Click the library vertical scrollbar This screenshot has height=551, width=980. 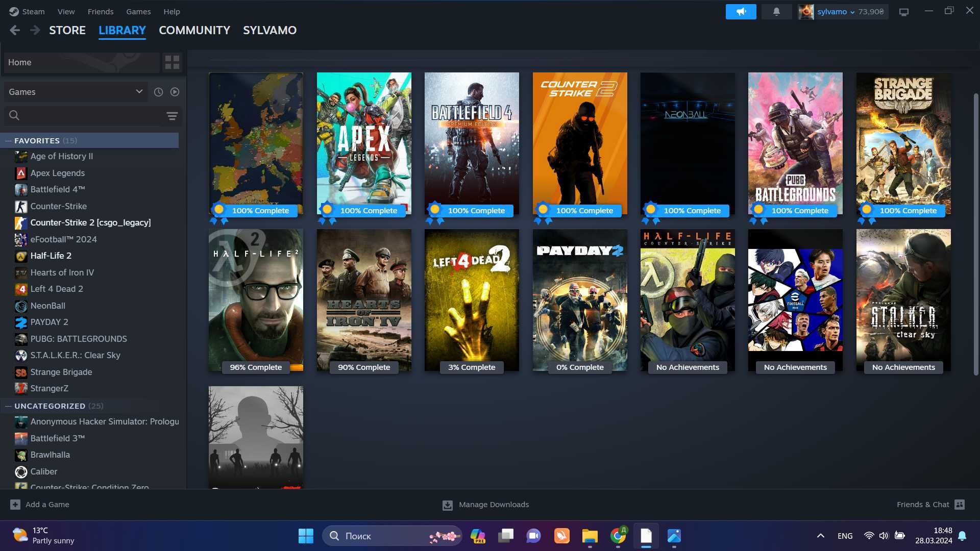(x=976, y=235)
